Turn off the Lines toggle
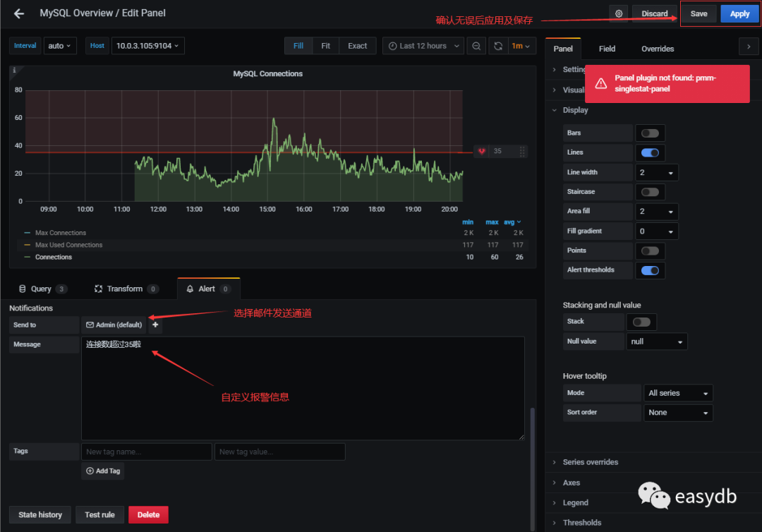The height and width of the screenshot is (532, 762). 650,152
